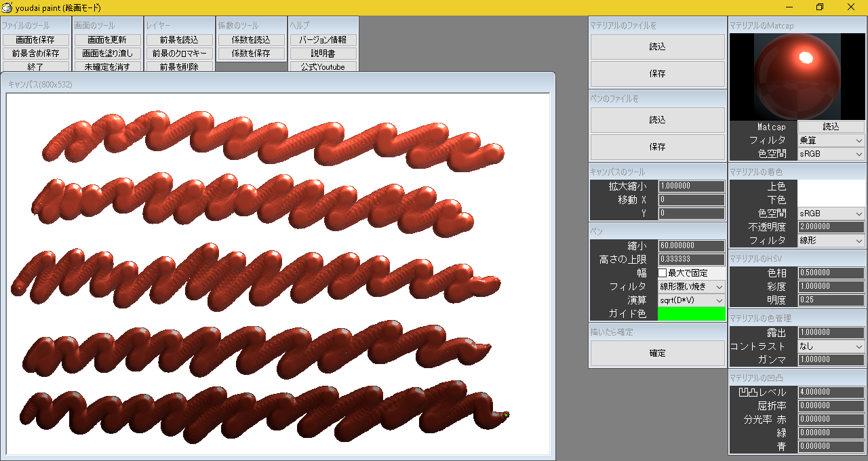Viewport: 868px width, 461px height.
Task: Click the 係数を読込 button
Action: click(251, 40)
